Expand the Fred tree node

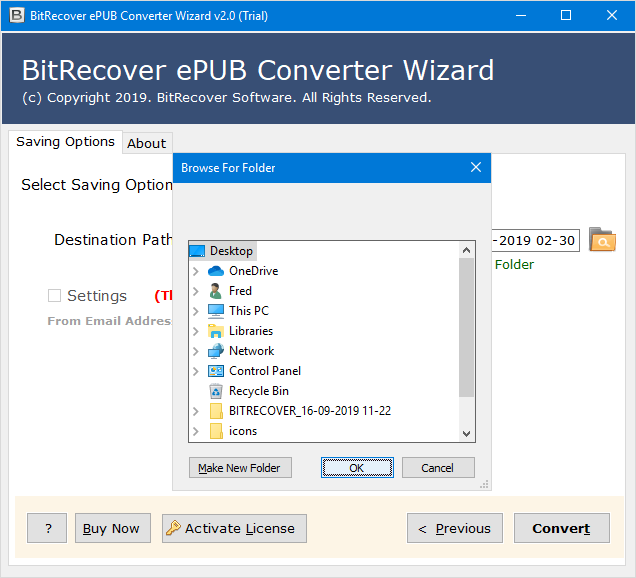196,291
